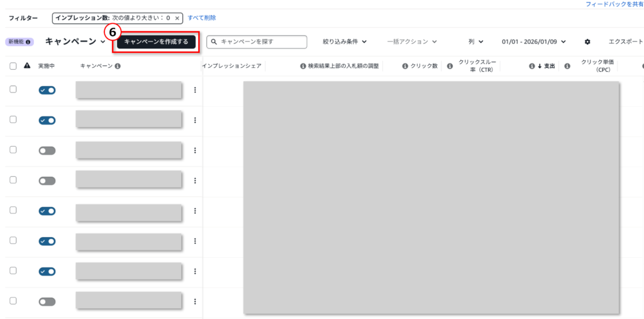
Task: Open the third campaign row's three-dot menu
Action: coord(195,150)
